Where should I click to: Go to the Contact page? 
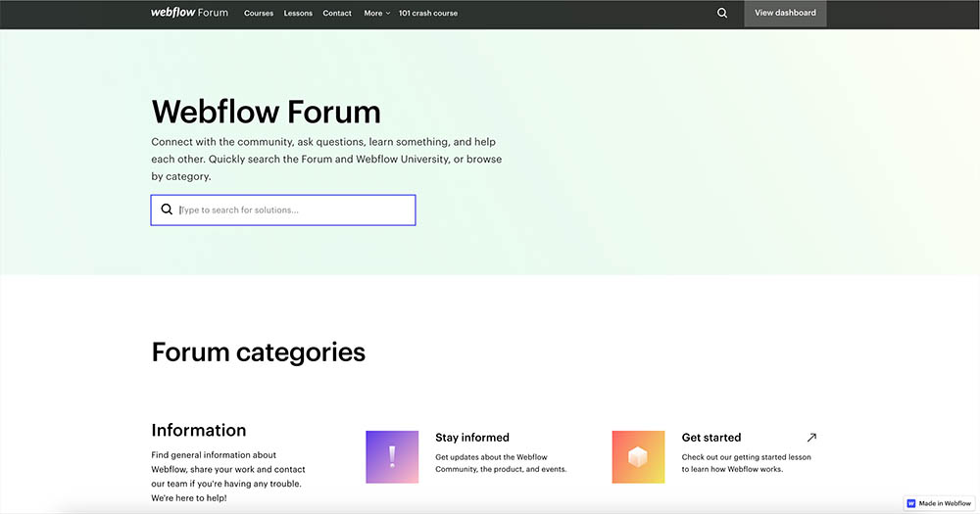point(337,13)
